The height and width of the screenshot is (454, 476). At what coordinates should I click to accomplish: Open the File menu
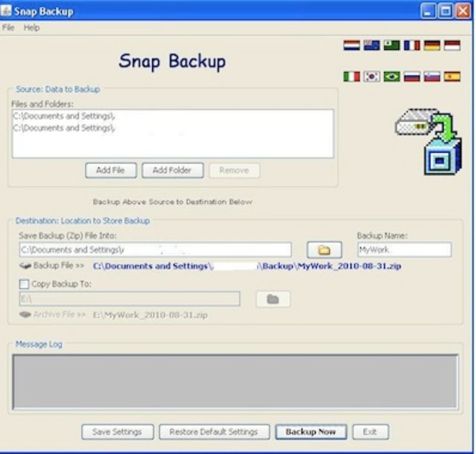[8, 28]
